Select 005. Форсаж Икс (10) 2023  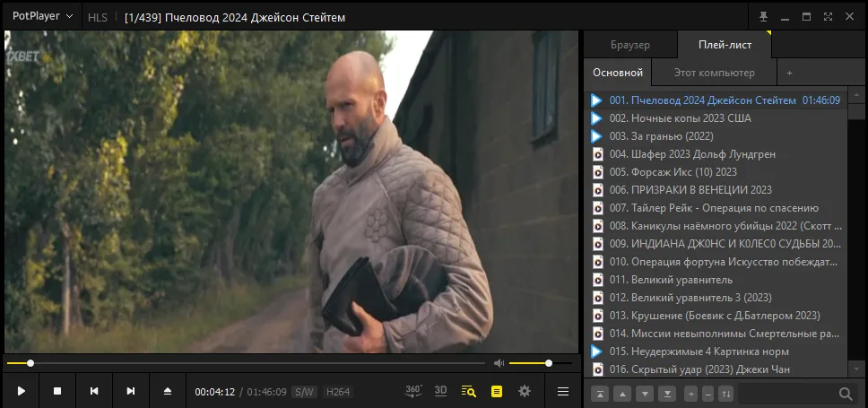click(x=716, y=172)
